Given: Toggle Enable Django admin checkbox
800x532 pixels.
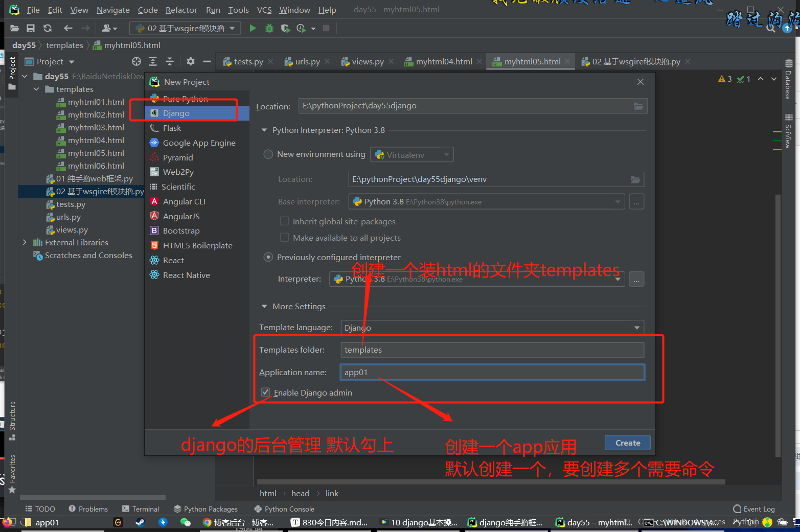Looking at the screenshot, I should (265, 392).
